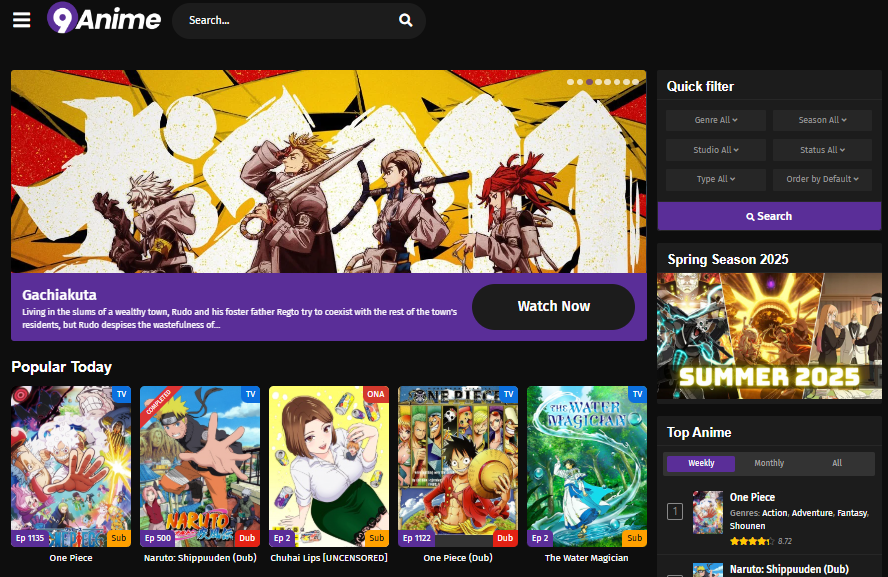This screenshot has height=577, width=888.
Task: Click the Dub badge on Naruto Shippuuden
Action: [x=247, y=538]
